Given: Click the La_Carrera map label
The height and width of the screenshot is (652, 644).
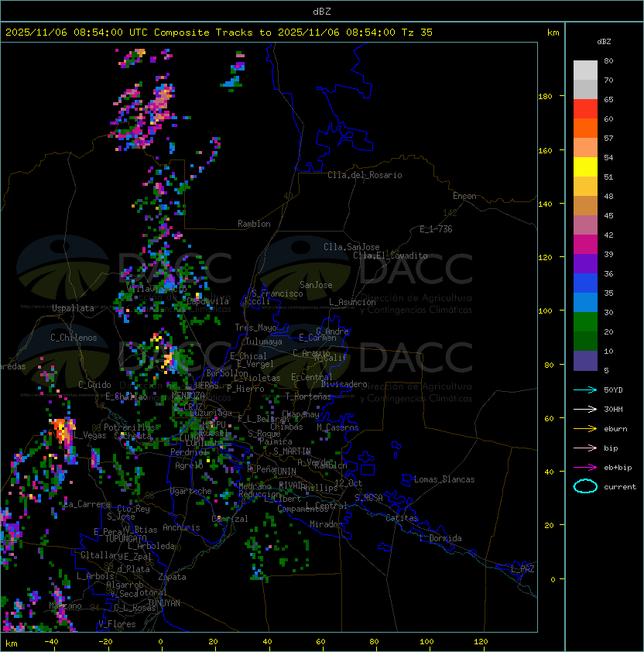Looking at the screenshot, I should (x=87, y=504).
